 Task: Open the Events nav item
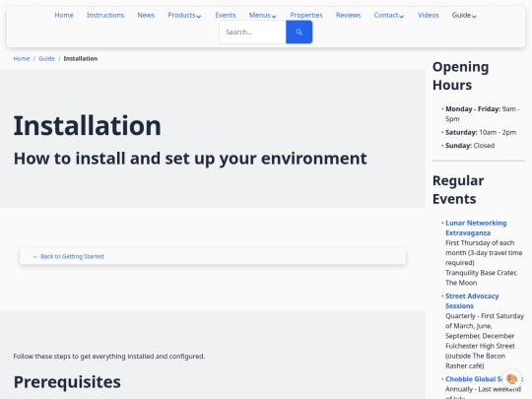pyautogui.click(x=226, y=15)
